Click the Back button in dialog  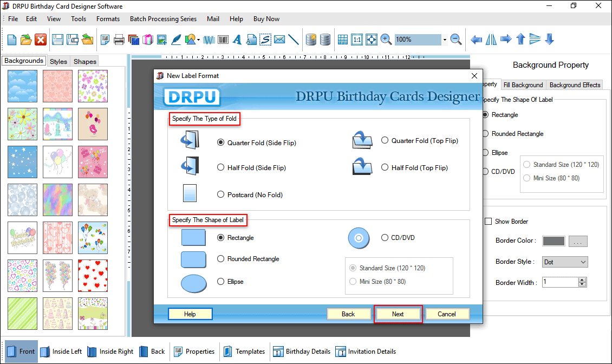348,314
